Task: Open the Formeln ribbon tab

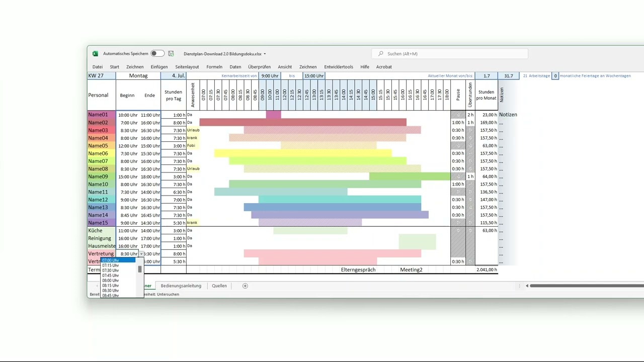Action: pos(214,67)
